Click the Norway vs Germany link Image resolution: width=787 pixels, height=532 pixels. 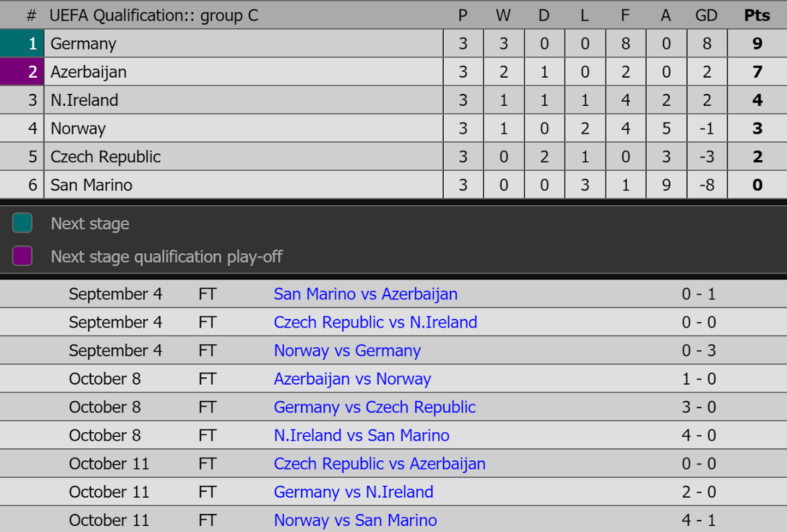(347, 350)
